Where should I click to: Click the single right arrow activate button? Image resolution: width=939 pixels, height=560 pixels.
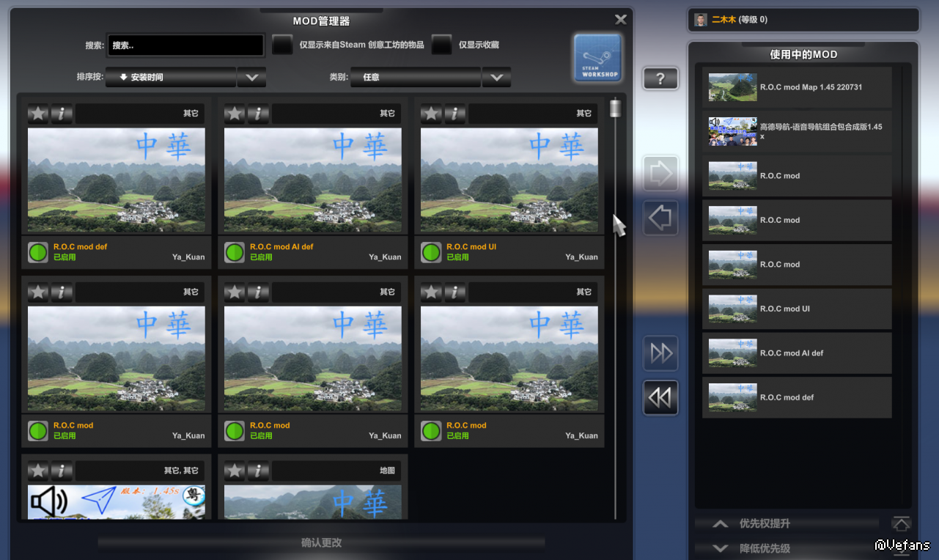660,174
